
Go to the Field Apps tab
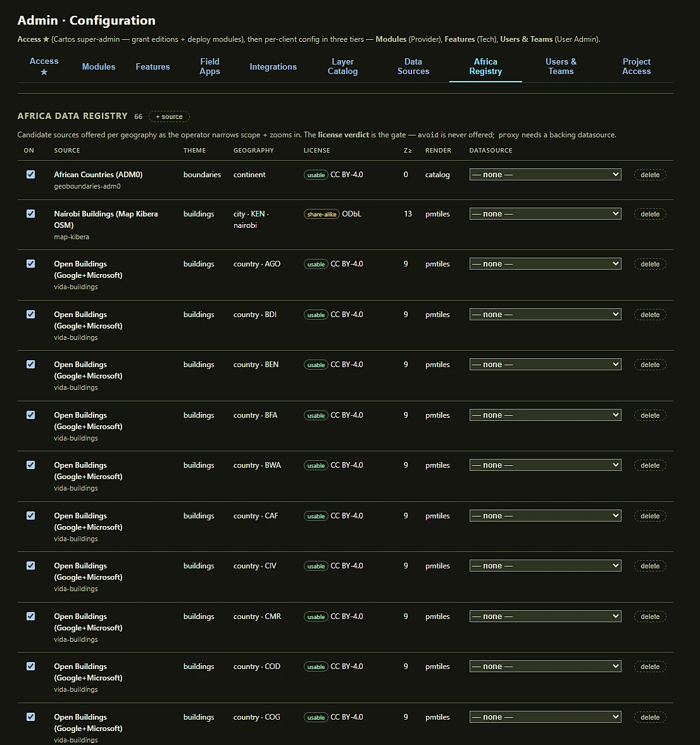tap(209, 66)
